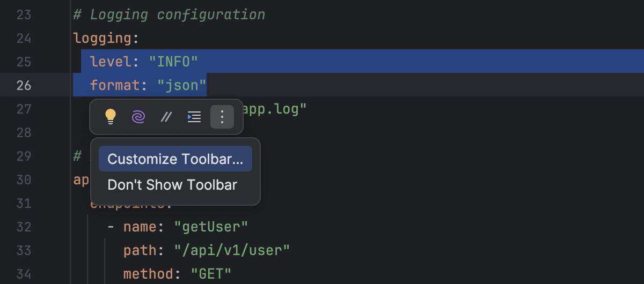The height and width of the screenshot is (284, 644).
Task: Click the "app.log" string text
Action: [x=273, y=109]
